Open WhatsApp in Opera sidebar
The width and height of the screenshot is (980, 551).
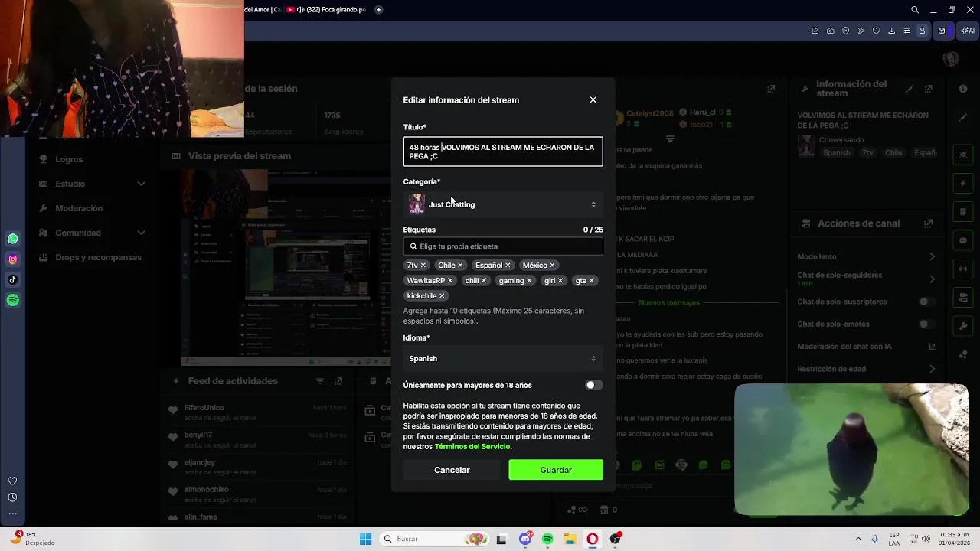coord(13,239)
